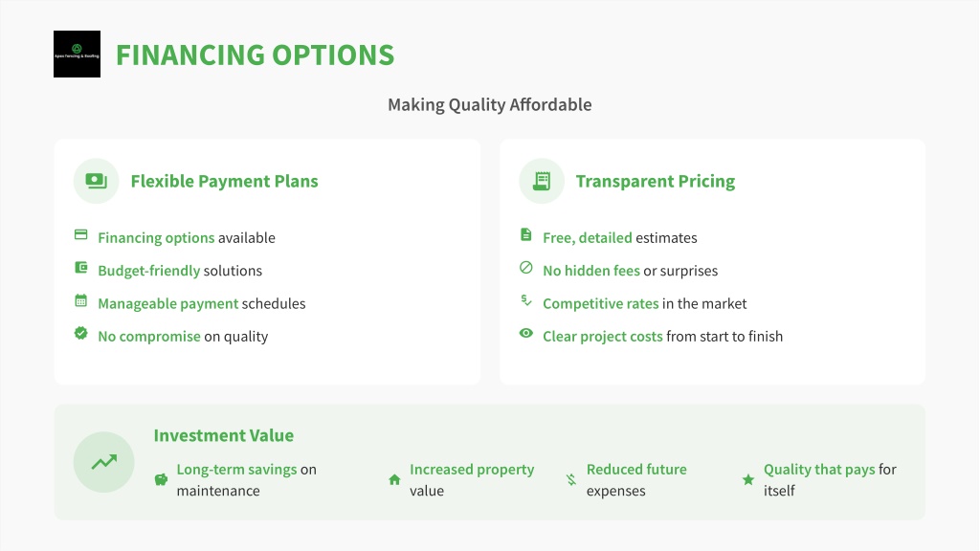Click the star icon beside Quality that pays
Image resolution: width=980 pixels, height=551 pixels.
point(748,479)
